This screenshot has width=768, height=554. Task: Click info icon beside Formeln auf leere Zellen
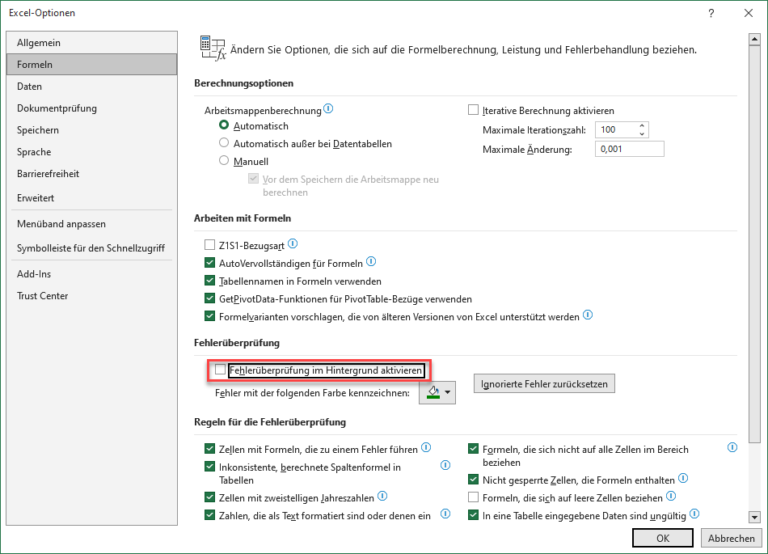(x=671, y=496)
